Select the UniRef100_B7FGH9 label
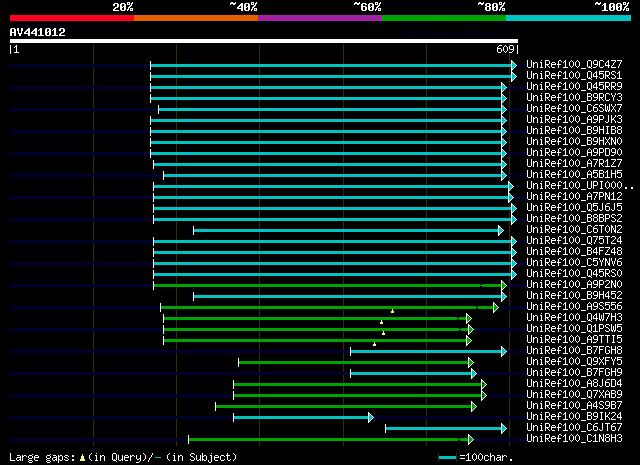Viewport: 640px width, 465px height. pyautogui.click(x=574, y=373)
